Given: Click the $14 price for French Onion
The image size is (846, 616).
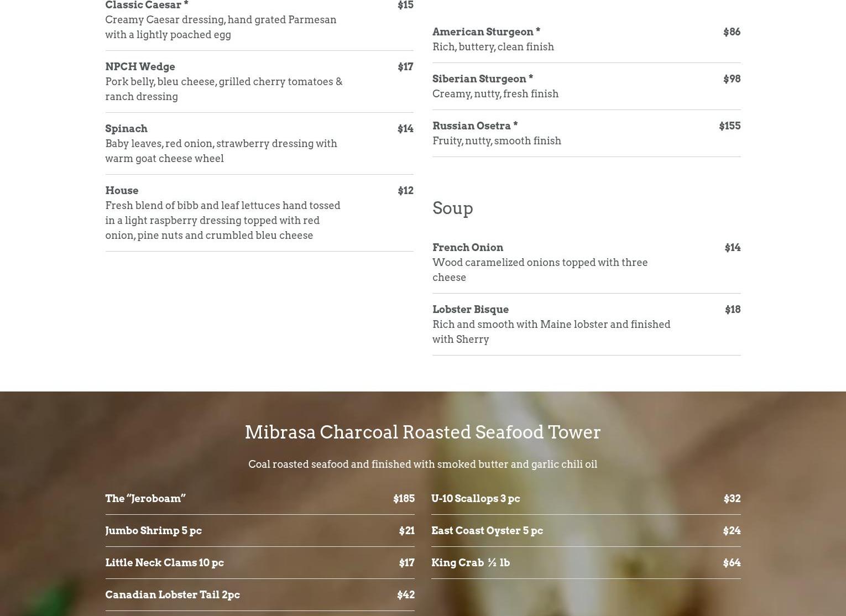Looking at the screenshot, I should (733, 247).
